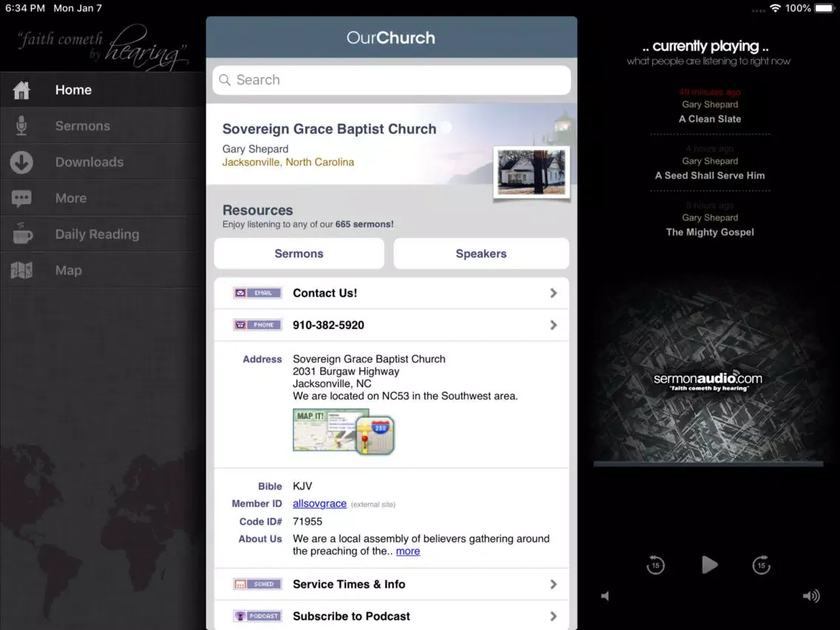Screen dimensions: 840x630
Task: Click the status bar time 6:34 PM
Action: (x=24, y=8)
